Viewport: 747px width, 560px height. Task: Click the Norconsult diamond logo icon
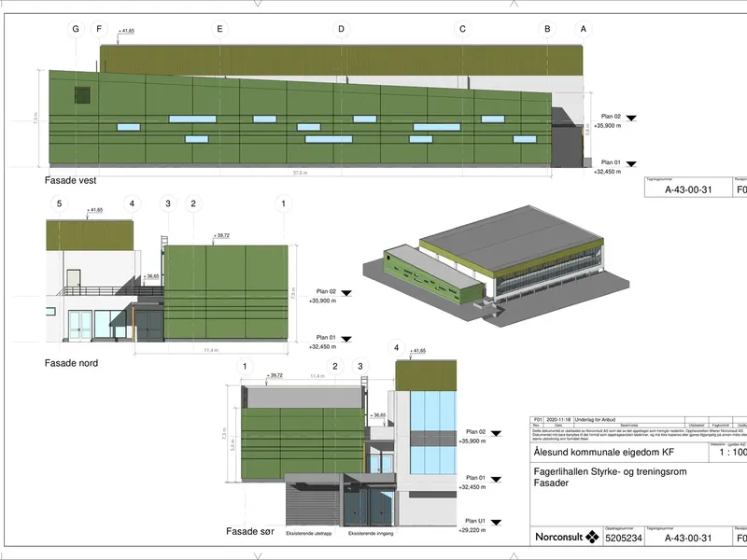coord(592,537)
